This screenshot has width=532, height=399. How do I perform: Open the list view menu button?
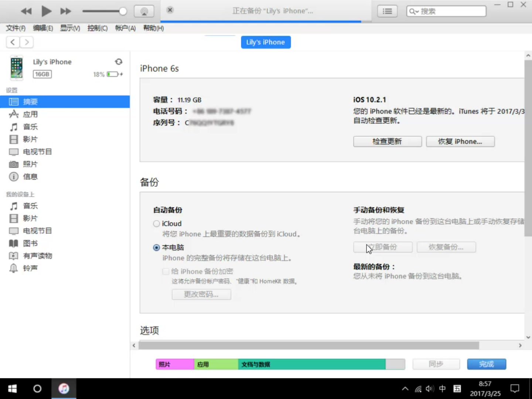387,11
